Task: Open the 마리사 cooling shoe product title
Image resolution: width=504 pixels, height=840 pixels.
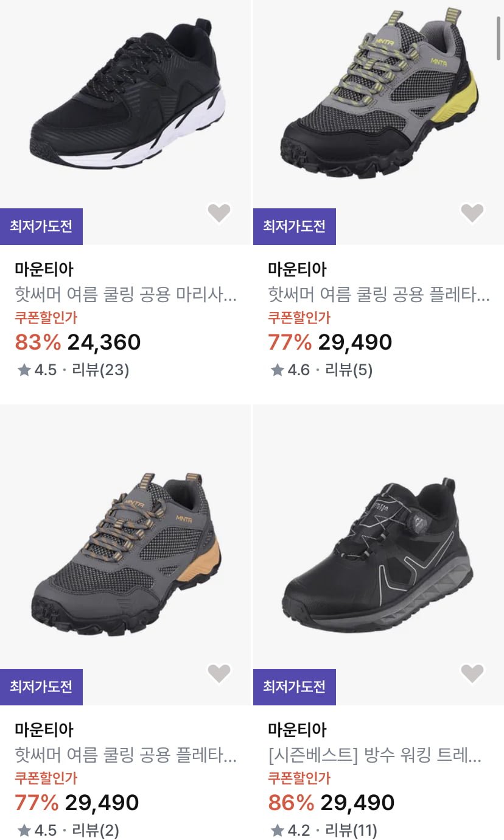Action: 126,295
